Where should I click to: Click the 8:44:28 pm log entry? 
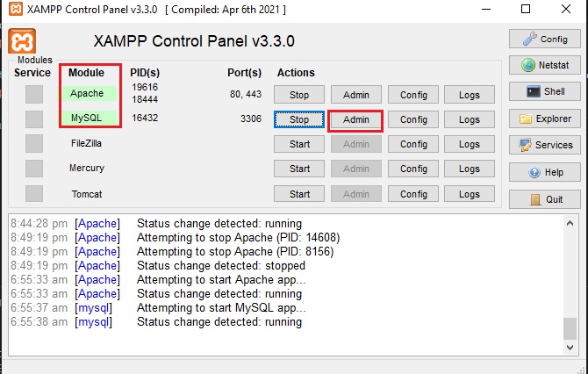click(156, 223)
